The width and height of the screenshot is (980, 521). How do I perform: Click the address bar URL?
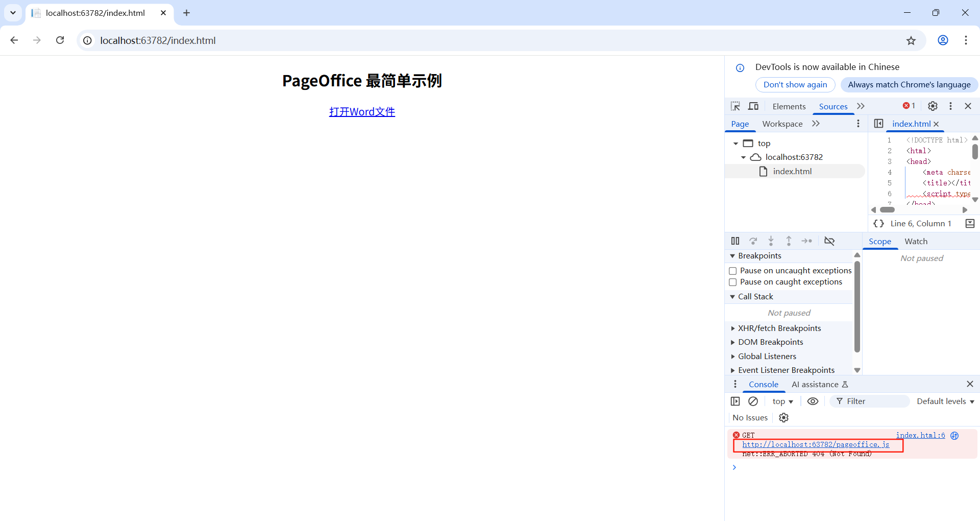pos(158,40)
